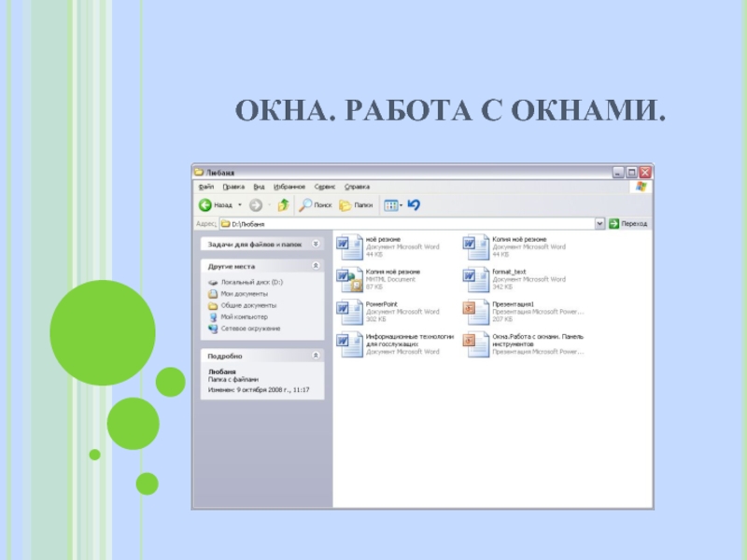This screenshot has width=747, height=560.
Task: Open the Forward history dropdown arrow
Action: pos(269,205)
